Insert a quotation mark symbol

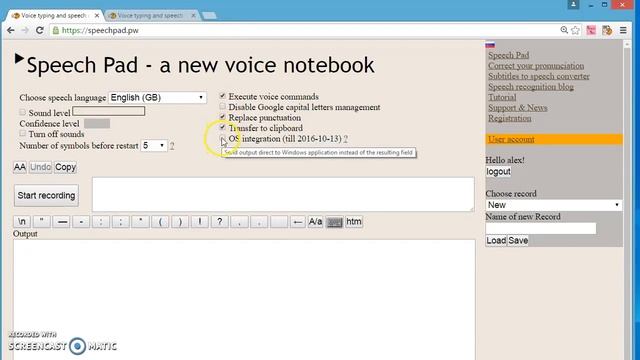coord(41,222)
